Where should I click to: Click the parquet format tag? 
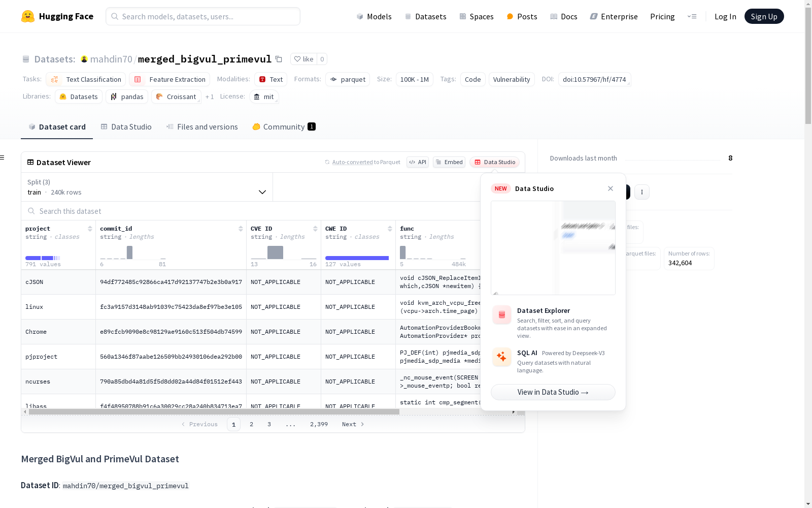348,79
